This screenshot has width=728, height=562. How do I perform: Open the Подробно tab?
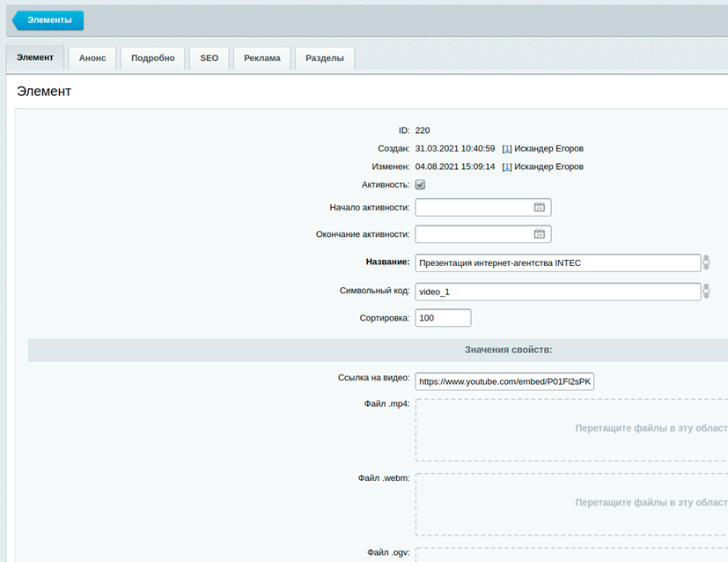pos(152,58)
